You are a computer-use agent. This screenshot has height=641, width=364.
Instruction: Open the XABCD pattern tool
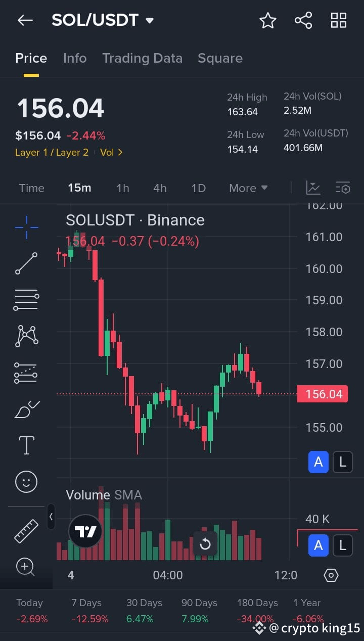pos(25,336)
